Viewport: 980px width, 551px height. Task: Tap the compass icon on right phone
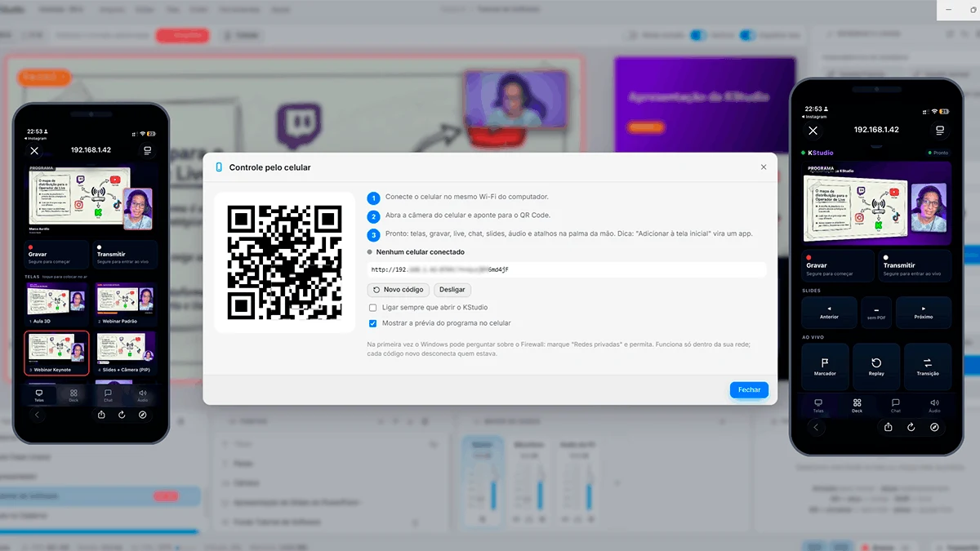[935, 427]
